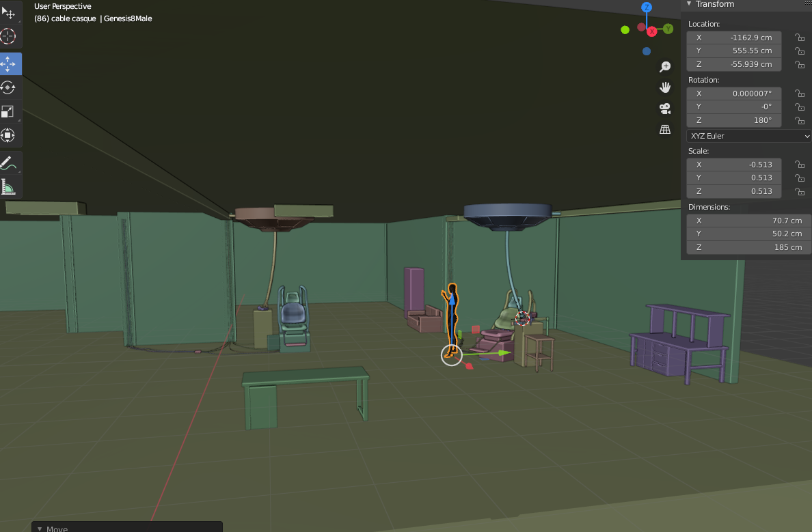This screenshot has width=812, height=532.
Task: Toggle the Scale Y lock icon
Action: tap(798, 178)
